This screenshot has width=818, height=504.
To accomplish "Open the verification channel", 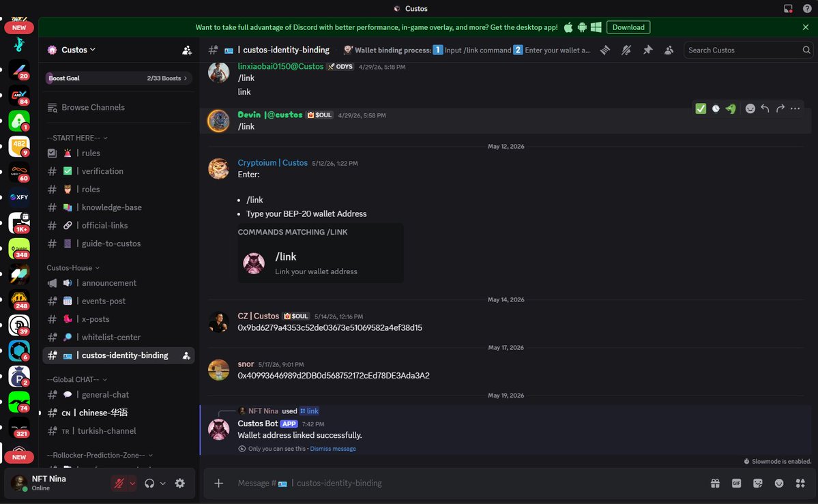I will [x=119, y=171].
